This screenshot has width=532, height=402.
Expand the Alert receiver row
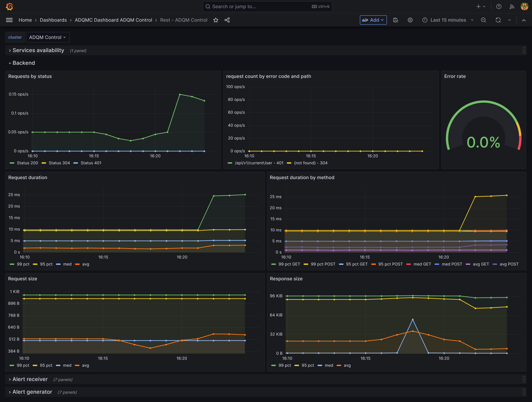coord(30,379)
